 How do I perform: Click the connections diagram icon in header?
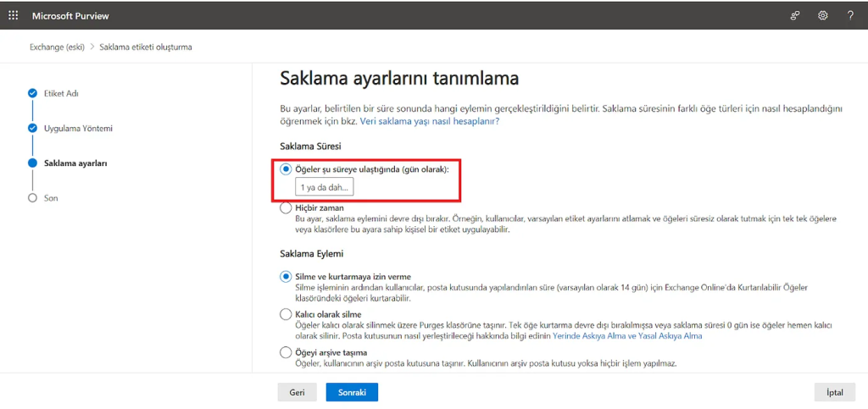pos(795,15)
